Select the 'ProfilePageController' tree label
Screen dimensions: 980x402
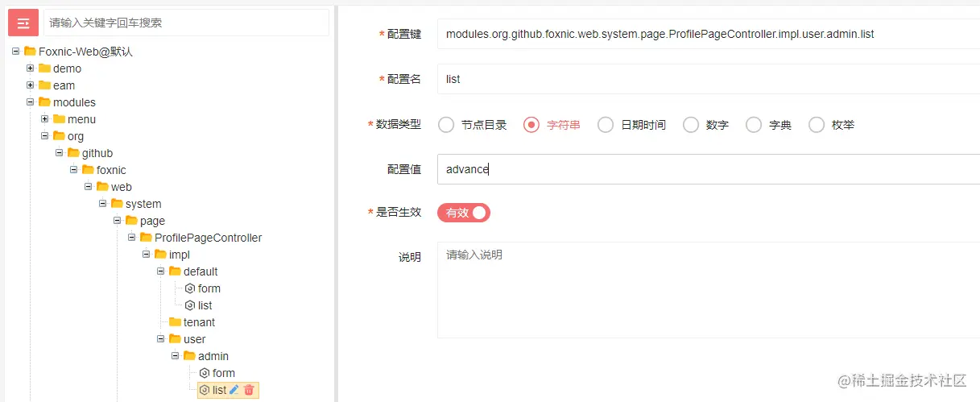coord(208,238)
